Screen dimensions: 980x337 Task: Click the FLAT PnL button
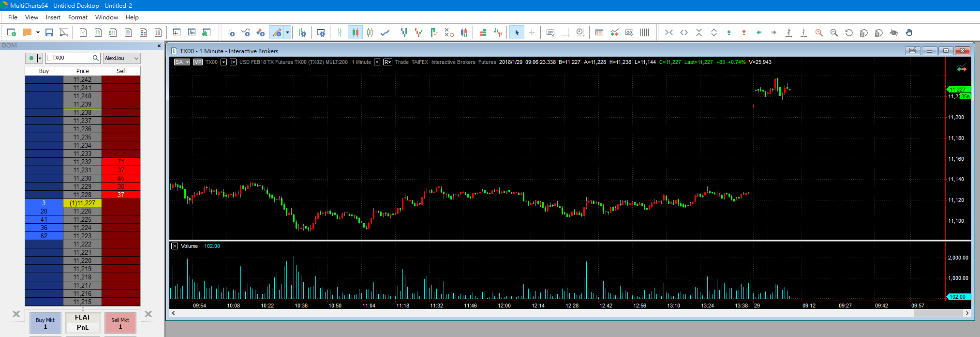tap(83, 322)
